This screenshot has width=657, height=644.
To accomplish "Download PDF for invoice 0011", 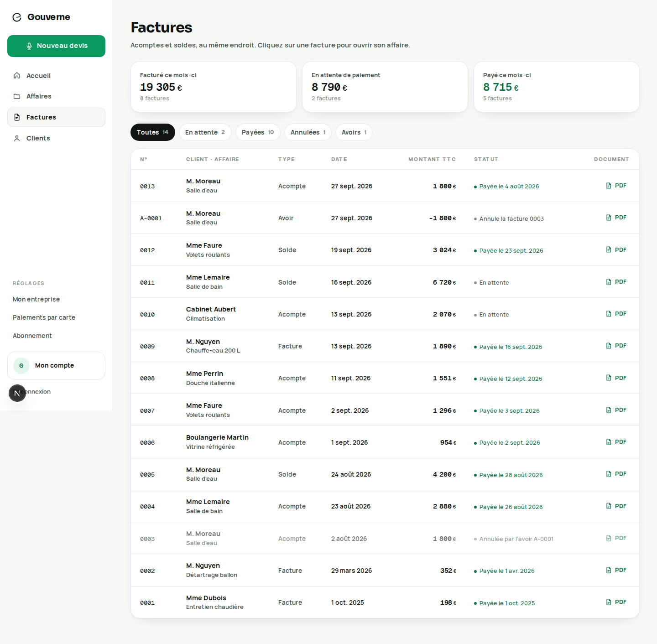I will tap(616, 282).
